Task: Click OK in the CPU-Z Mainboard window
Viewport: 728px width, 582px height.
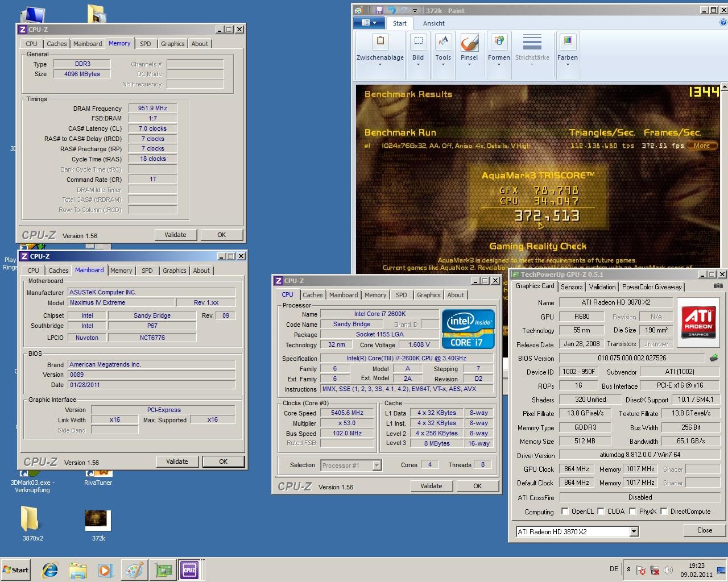Action: (223, 462)
